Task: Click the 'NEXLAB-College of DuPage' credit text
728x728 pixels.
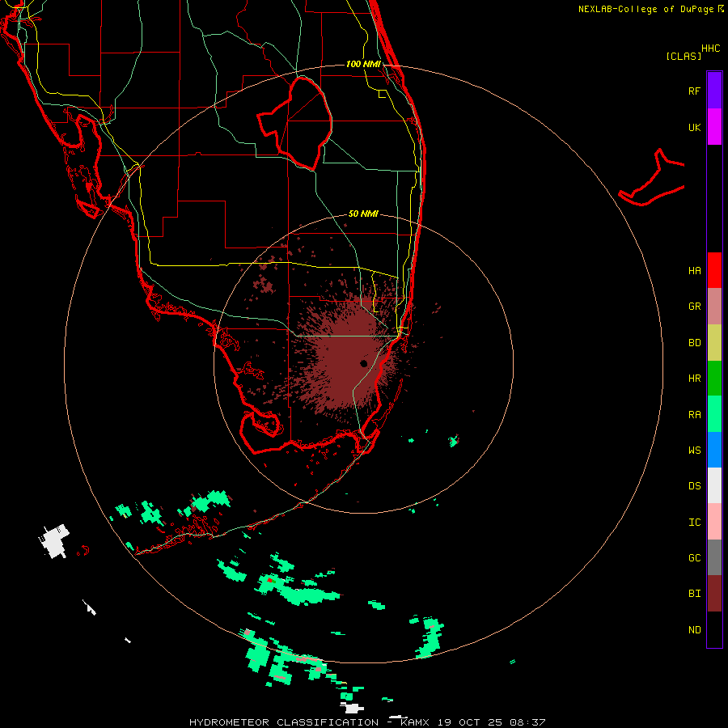Action: coord(645,9)
